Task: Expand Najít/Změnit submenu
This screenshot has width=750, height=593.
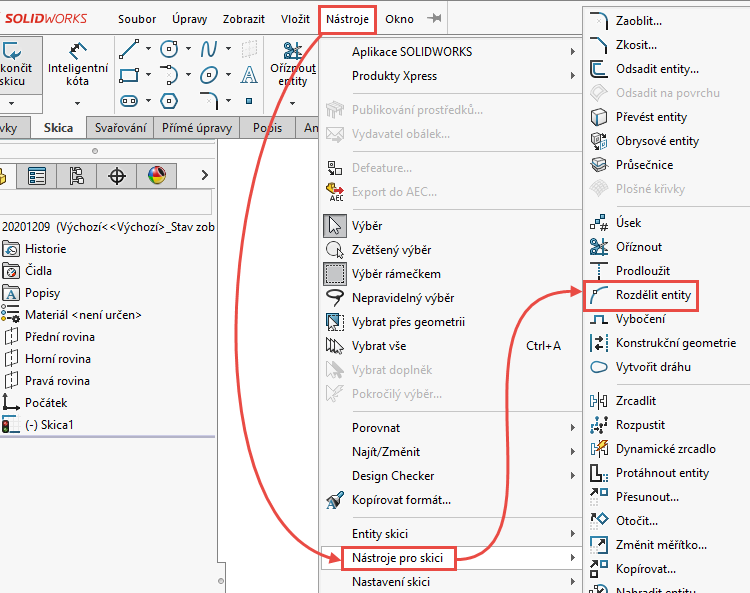Action: tap(451, 452)
